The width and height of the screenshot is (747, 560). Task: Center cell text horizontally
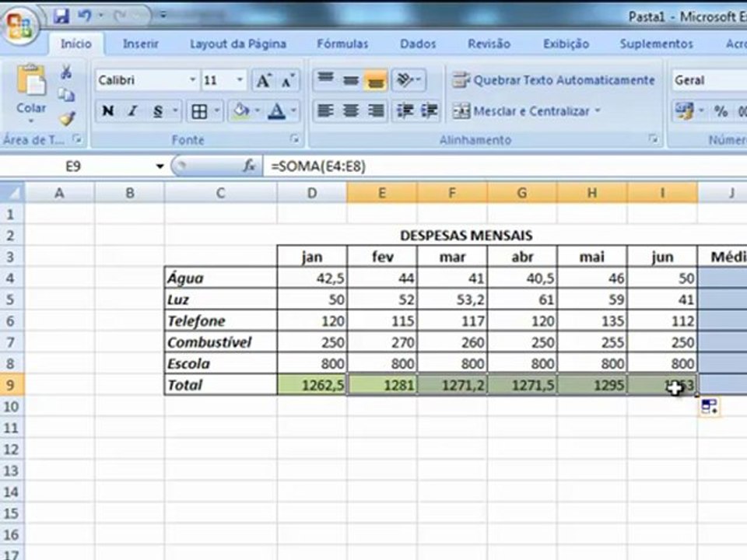point(351,111)
